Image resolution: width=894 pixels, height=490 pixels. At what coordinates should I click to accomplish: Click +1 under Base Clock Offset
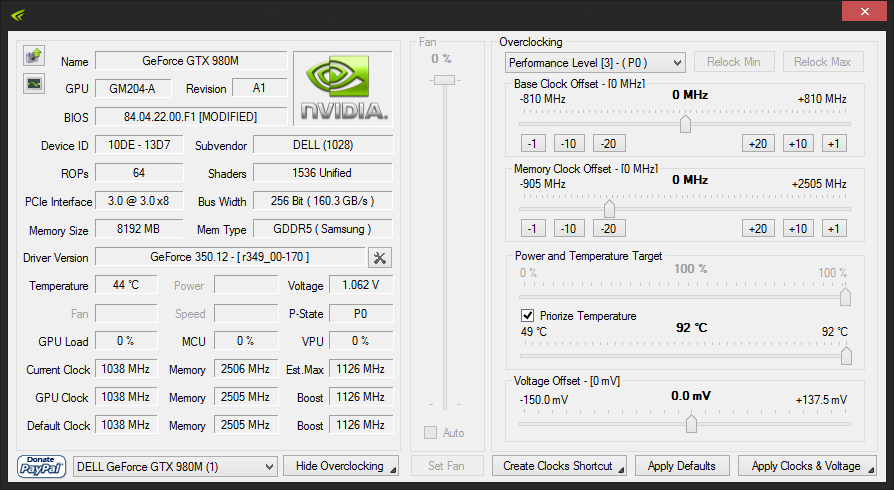coord(834,144)
